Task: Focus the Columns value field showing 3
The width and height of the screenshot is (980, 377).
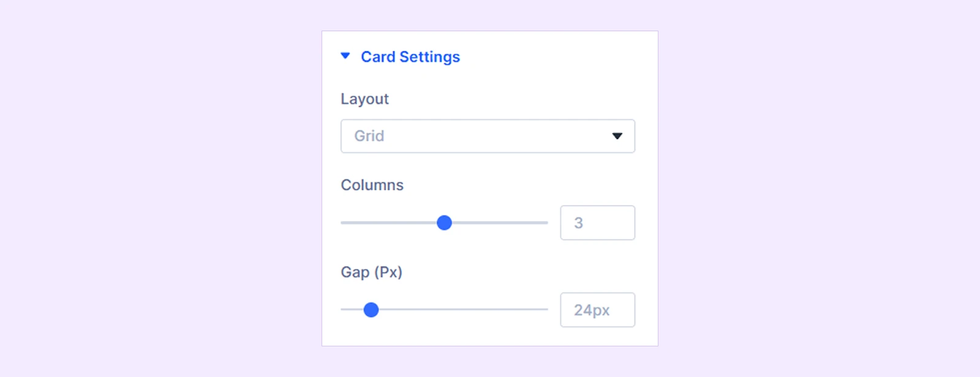Action: pyautogui.click(x=598, y=223)
